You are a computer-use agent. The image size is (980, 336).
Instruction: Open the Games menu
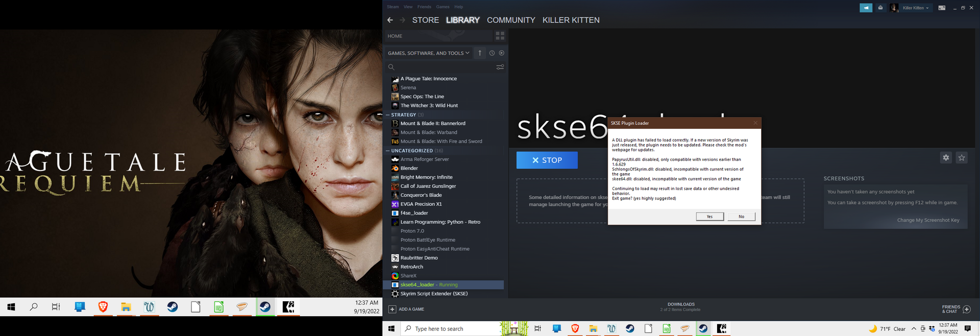click(443, 7)
